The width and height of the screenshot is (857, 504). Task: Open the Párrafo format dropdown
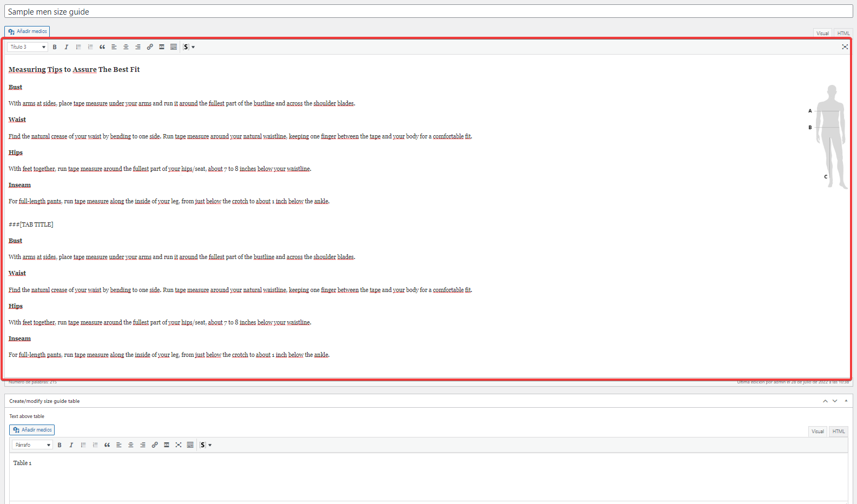pos(32,445)
